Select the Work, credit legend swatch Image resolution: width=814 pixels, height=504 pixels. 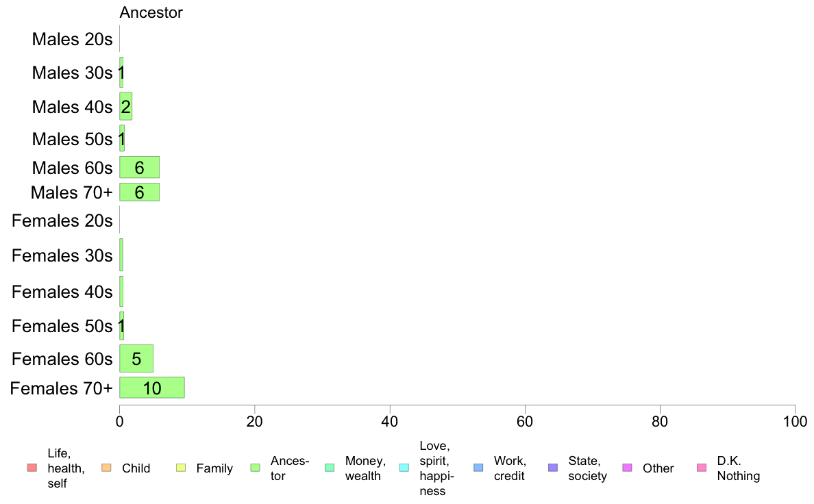click(479, 468)
